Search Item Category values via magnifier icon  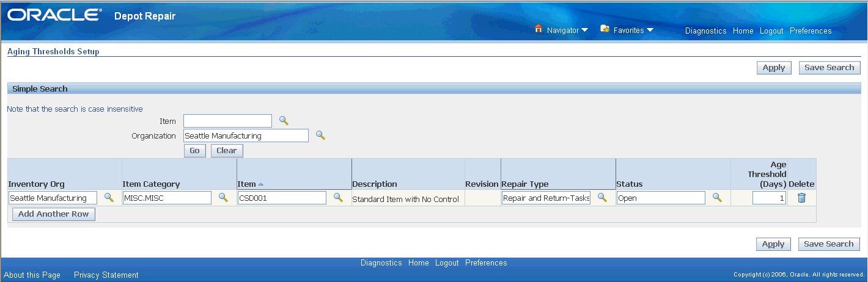pos(223,197)
